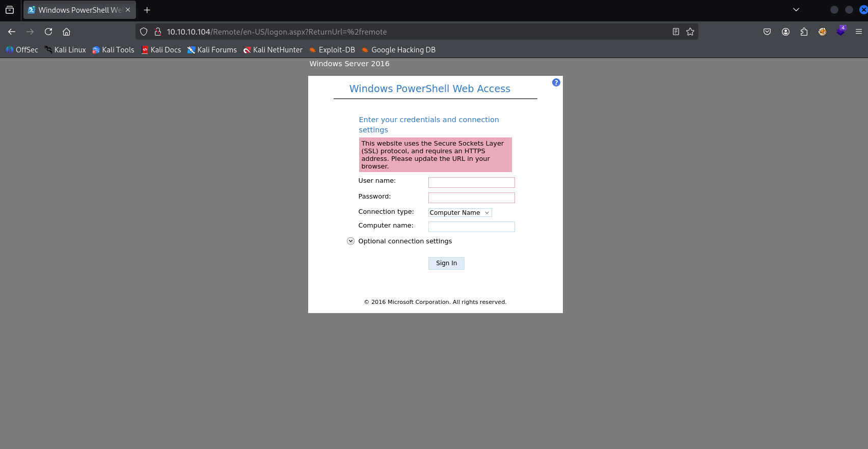The width and height of the screenshot is (868, 449).
Task: Open a new tab with plus button
Action: click(147, 10)
